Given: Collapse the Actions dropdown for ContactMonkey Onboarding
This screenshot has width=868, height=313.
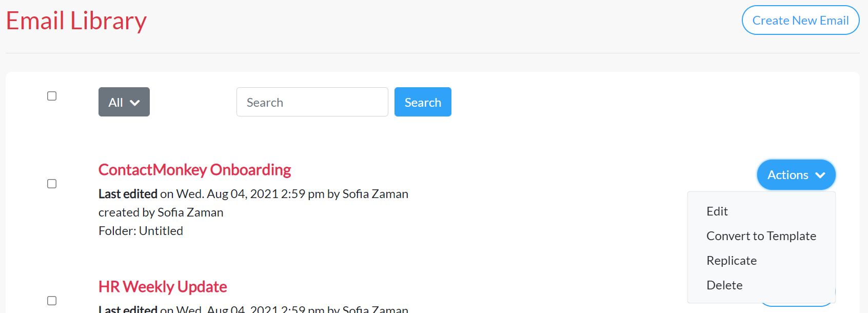Looking at the screenshot, I should pos(796,175).
